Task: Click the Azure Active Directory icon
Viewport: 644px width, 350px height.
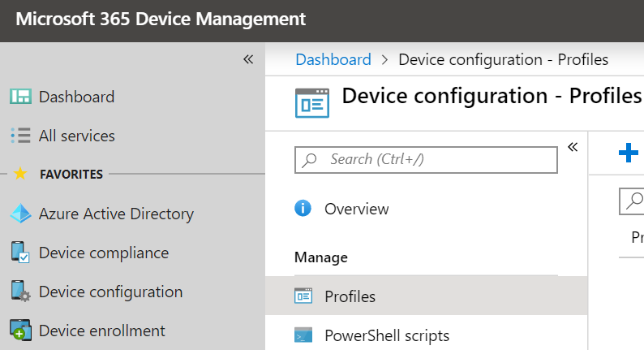Action: 20,214
